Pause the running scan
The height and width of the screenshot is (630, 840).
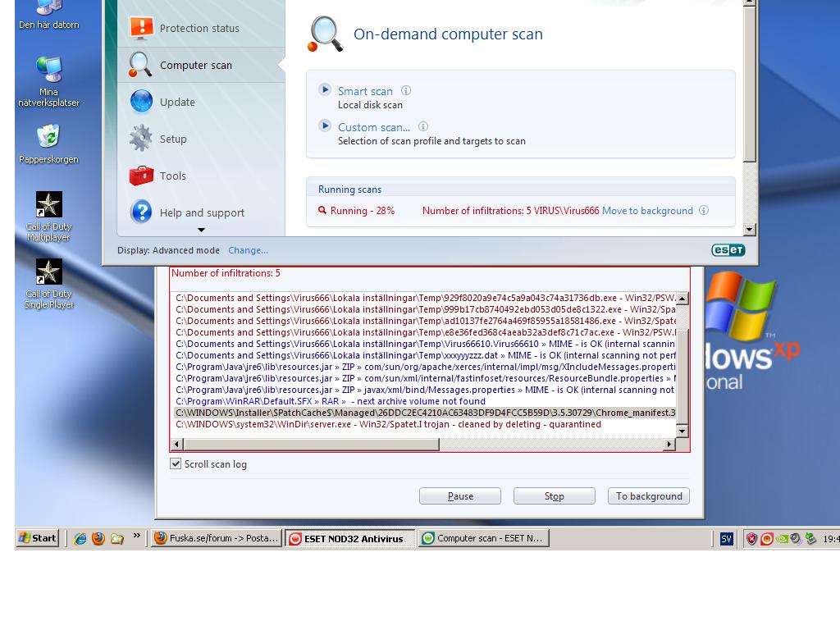pyautogui.click(x=460, y=496)
